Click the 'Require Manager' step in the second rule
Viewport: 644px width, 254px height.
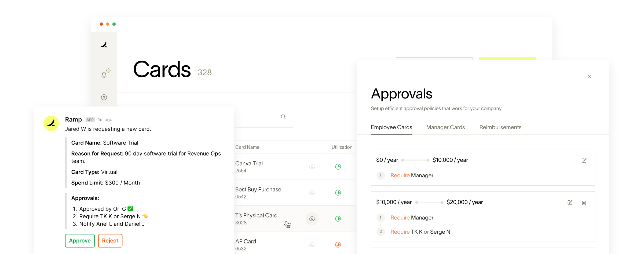click(x=412, y=218)
